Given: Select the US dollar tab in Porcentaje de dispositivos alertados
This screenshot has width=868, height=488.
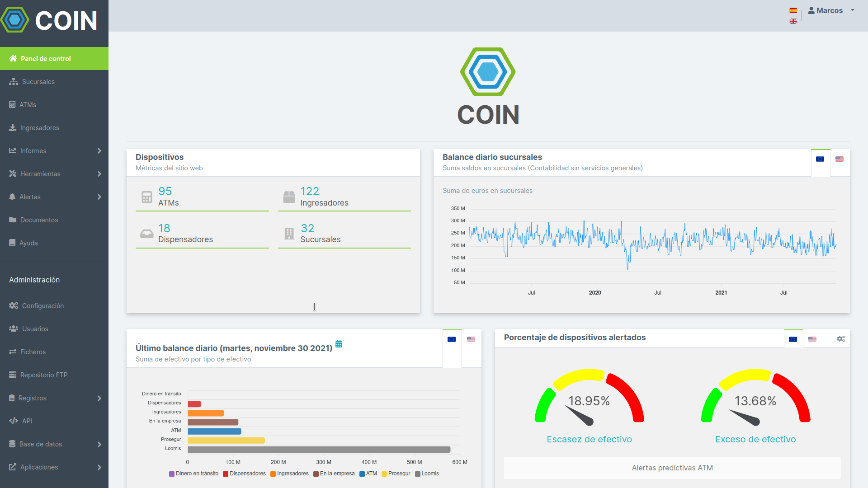Looking at the screenshot, I should pyautogui.click(x=812, y=339).
